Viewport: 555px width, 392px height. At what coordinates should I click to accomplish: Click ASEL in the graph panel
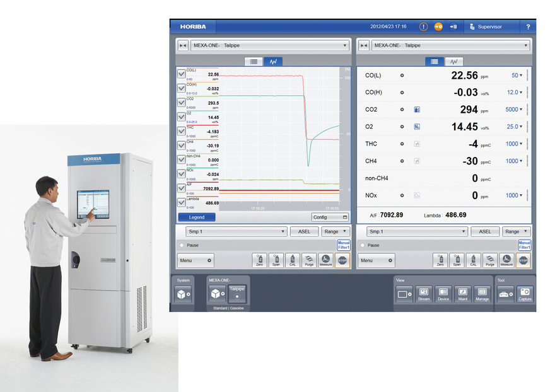pos(304,232)
